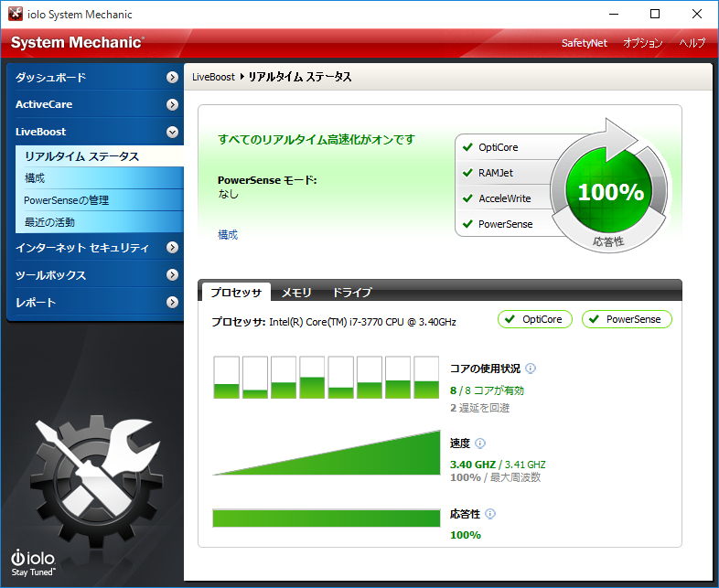
Task: Toggle the PowerSense pill button
Action: 627,319
